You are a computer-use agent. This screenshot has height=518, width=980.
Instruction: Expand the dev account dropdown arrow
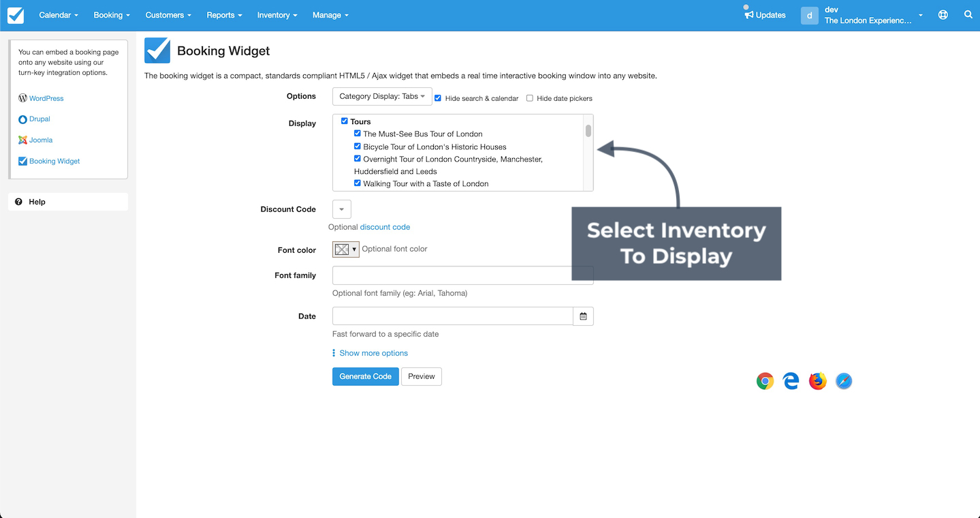[x=921, y=15]
